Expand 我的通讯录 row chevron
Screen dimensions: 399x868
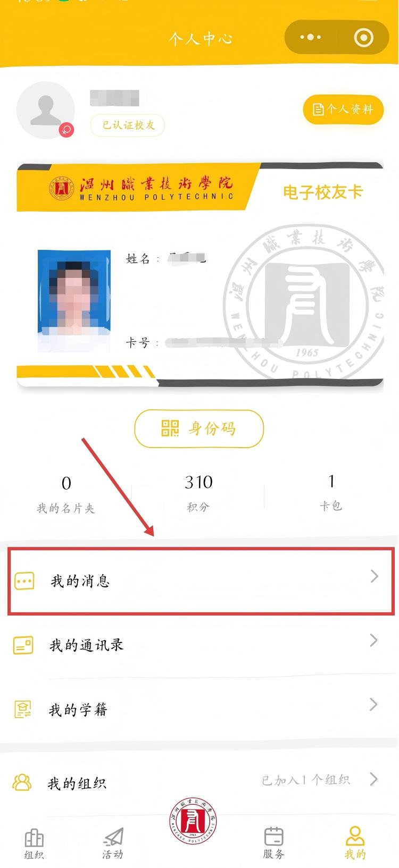(373, 641)
